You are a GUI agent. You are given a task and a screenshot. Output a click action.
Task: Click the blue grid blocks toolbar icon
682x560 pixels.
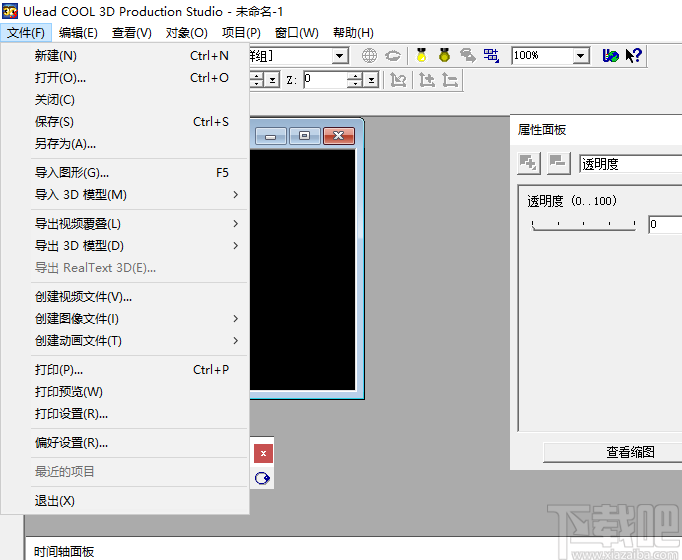(x=491, y=55)
